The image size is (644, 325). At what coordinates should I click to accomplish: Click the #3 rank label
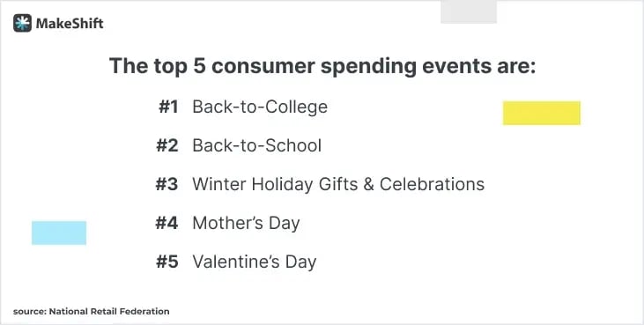tap(167, 184)
